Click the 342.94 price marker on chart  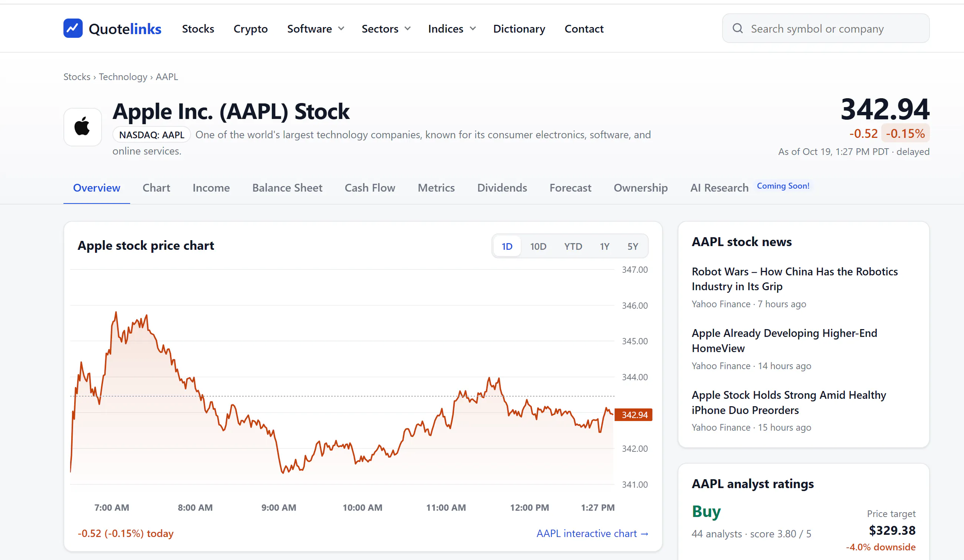coord(634,415)
